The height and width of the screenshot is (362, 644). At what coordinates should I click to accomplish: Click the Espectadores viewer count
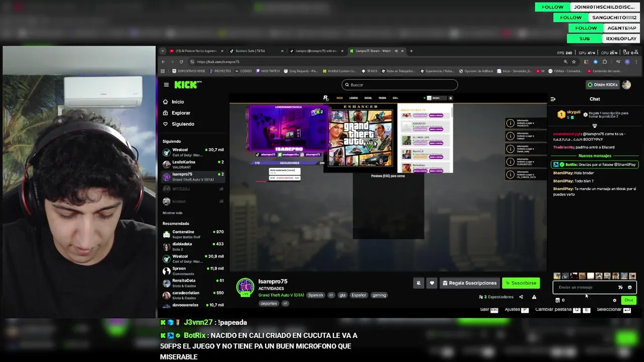(x=496, y=297)
